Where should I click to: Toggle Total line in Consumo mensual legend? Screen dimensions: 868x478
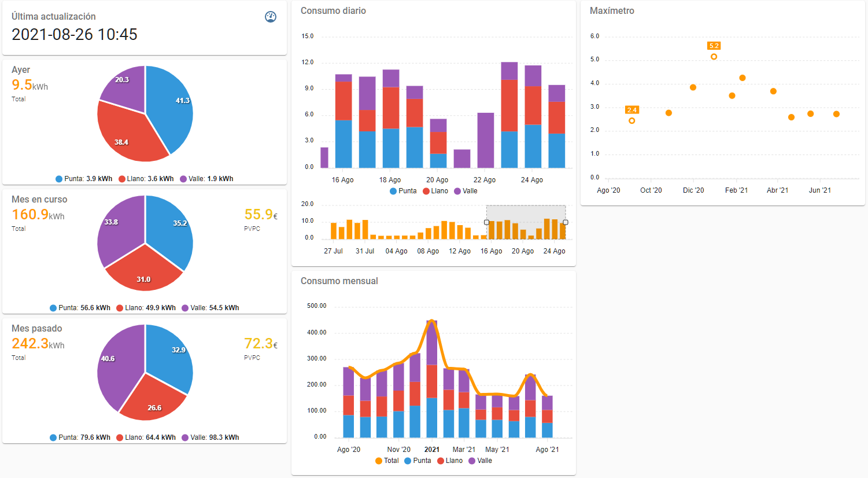(x=387, y=461)
